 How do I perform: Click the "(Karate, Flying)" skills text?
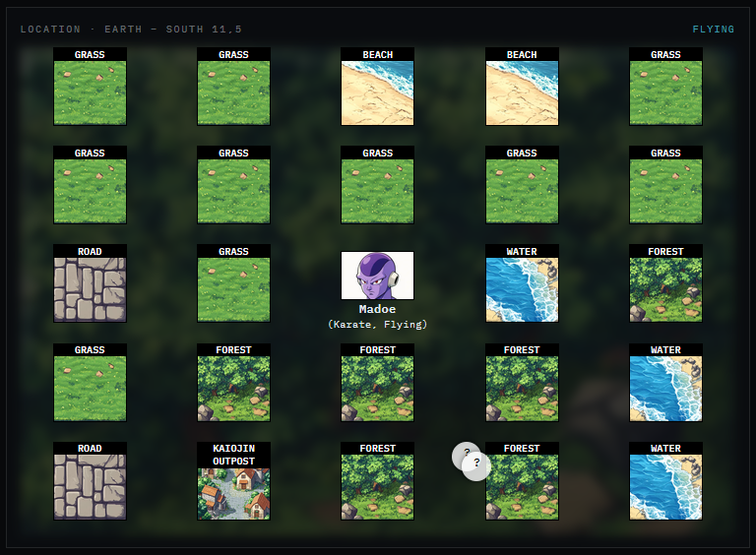[x=378, y=324]
